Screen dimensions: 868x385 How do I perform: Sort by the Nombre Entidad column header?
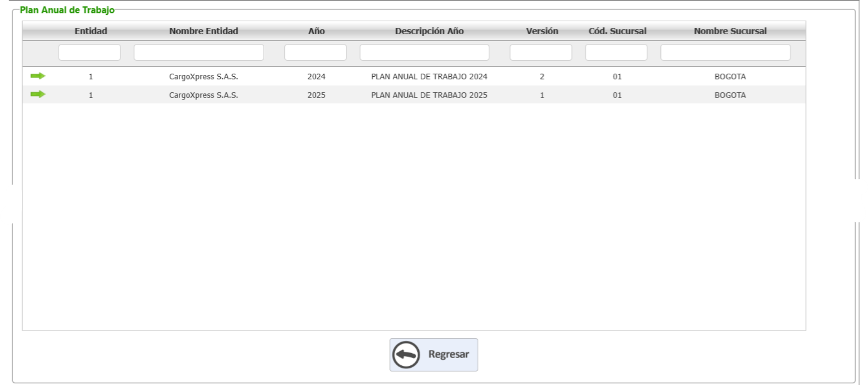pyautogui.click(x=203, y=31)
